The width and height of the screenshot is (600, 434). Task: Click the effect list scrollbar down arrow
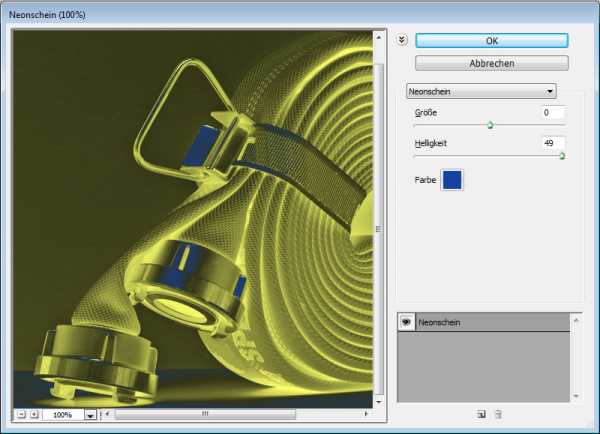click(576, 396)
